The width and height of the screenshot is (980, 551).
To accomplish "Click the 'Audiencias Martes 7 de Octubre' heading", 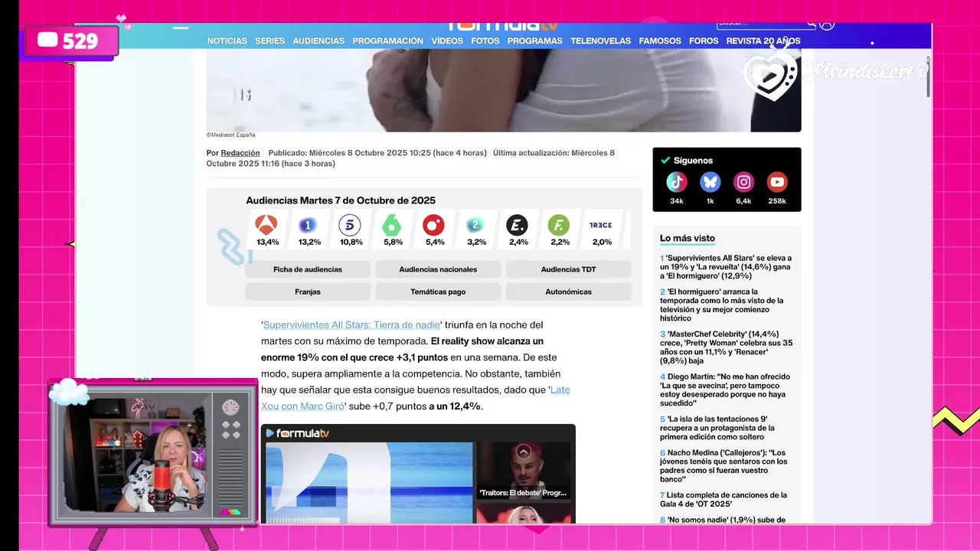I will click(341, 201).
